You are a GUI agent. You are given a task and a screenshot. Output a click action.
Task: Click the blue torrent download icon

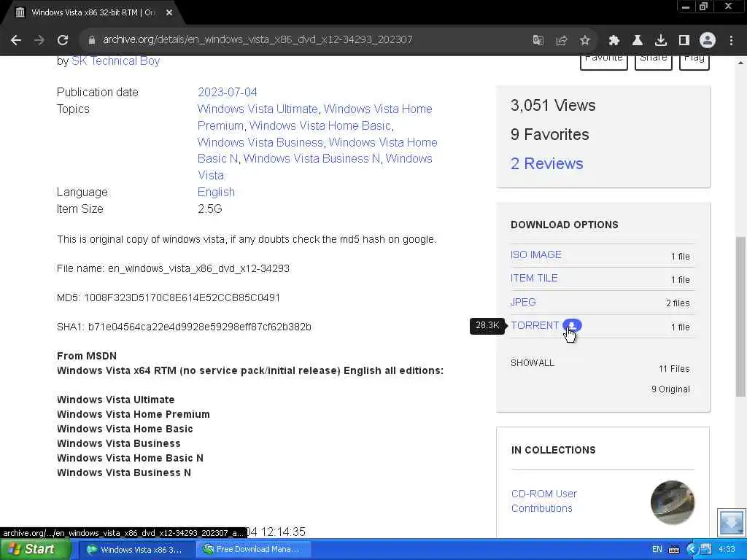click(x=572, y=325)
